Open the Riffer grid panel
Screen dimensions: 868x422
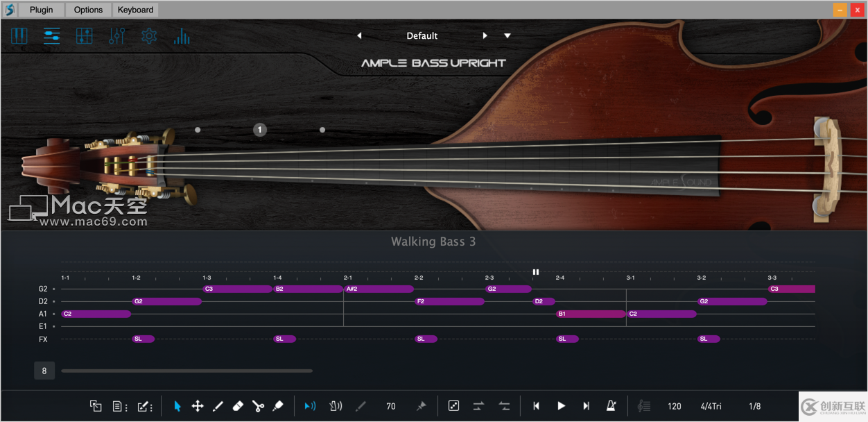click(84, 35)
